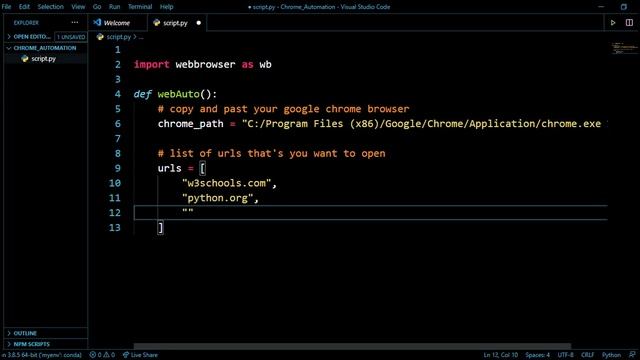Click the script.py Python file icon in tab
The width and height of the screenshot is (640, 360).
[x=156, y=23]
